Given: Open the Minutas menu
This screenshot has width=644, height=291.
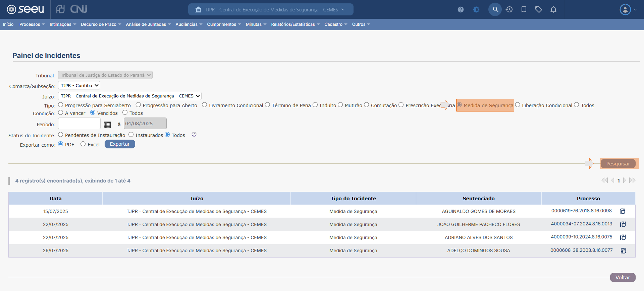Looking at the screenshot, I should coord(256,24).
